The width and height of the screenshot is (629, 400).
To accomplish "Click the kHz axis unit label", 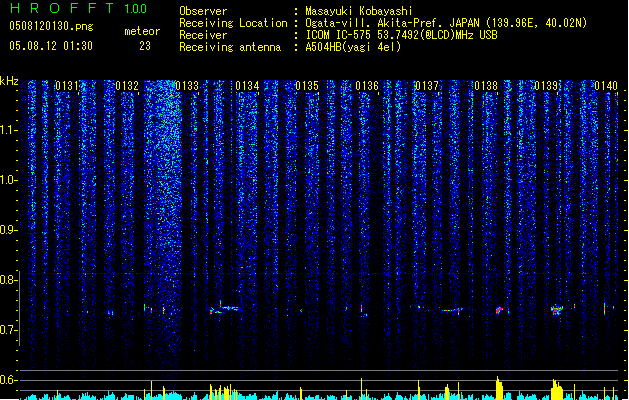I will point(9,81).
